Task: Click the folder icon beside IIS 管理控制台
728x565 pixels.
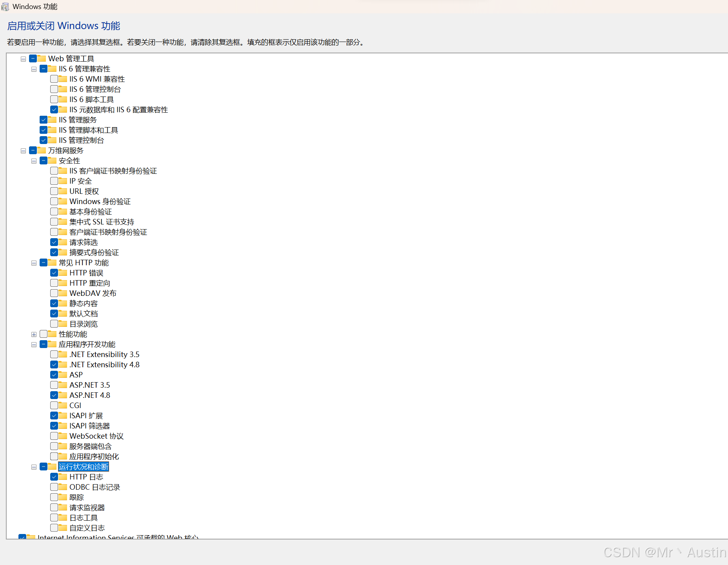Action: 53,140
